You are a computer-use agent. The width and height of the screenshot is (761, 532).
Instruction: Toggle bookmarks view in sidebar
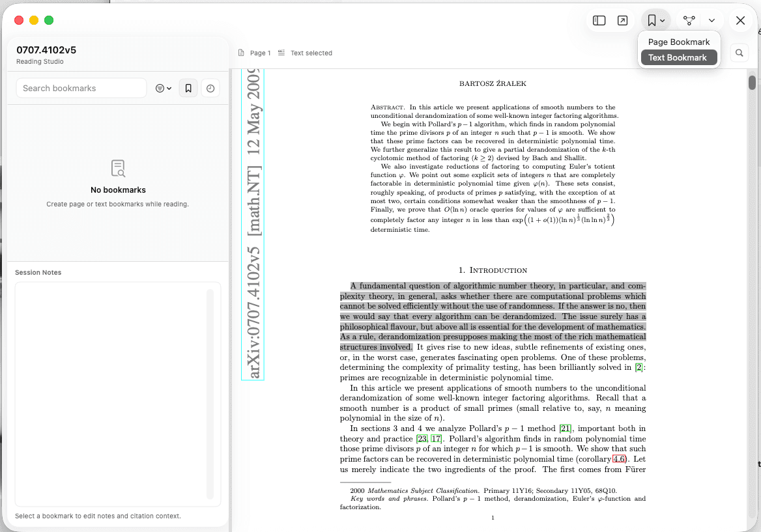coord(188,89)
